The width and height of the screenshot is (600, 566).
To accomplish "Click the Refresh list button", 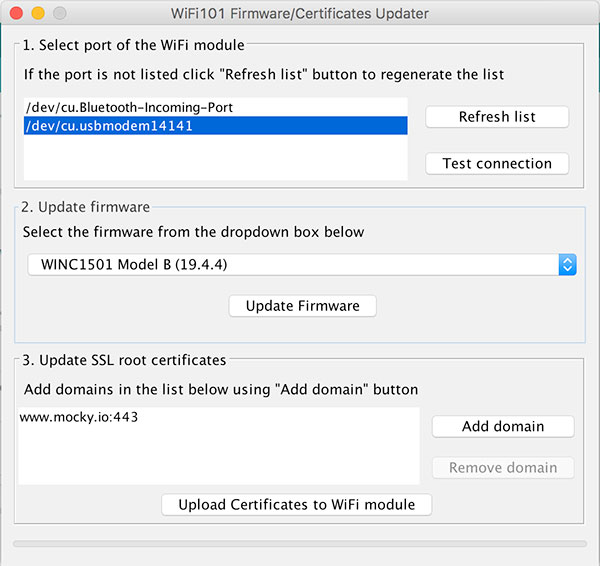I will pyautogui.click(x=497, y=117).
